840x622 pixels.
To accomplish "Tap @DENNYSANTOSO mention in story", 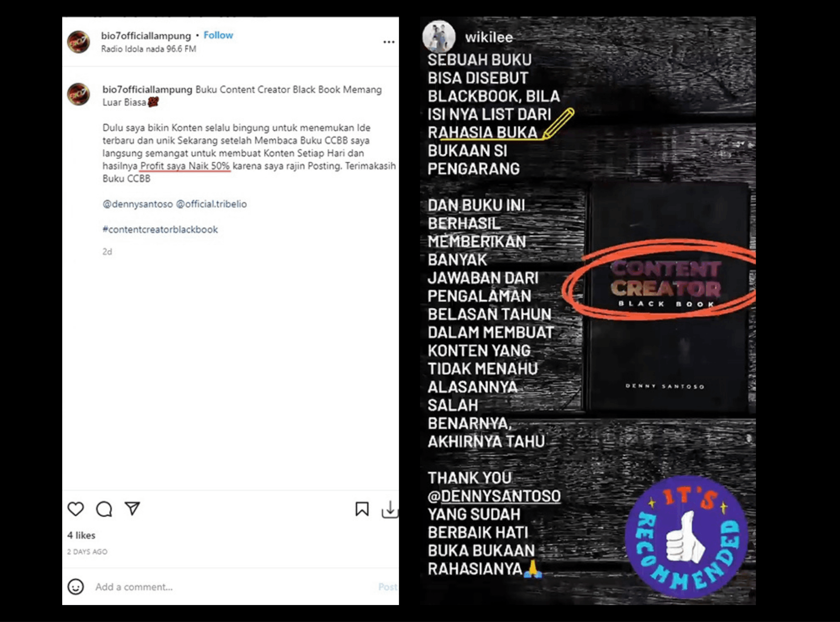I will point(494,496).
